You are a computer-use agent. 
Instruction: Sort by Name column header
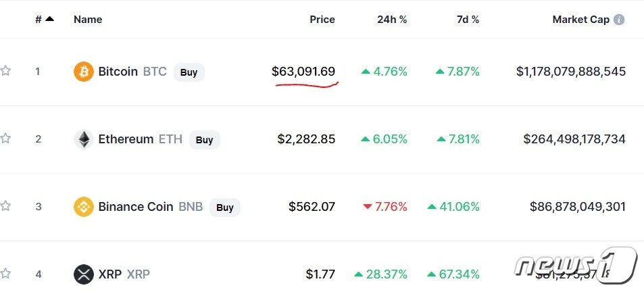[x=88, y=20]
